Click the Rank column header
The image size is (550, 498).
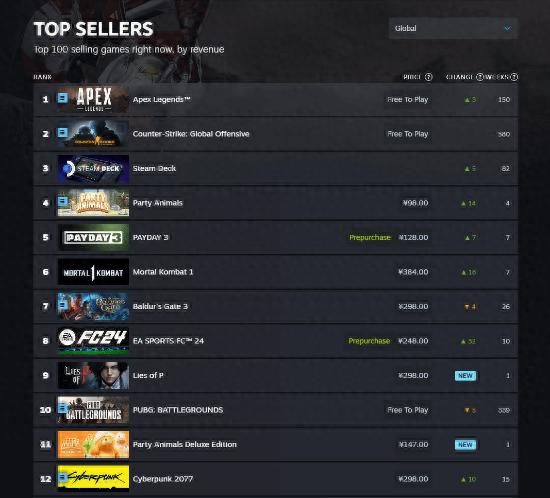(42, 77)
